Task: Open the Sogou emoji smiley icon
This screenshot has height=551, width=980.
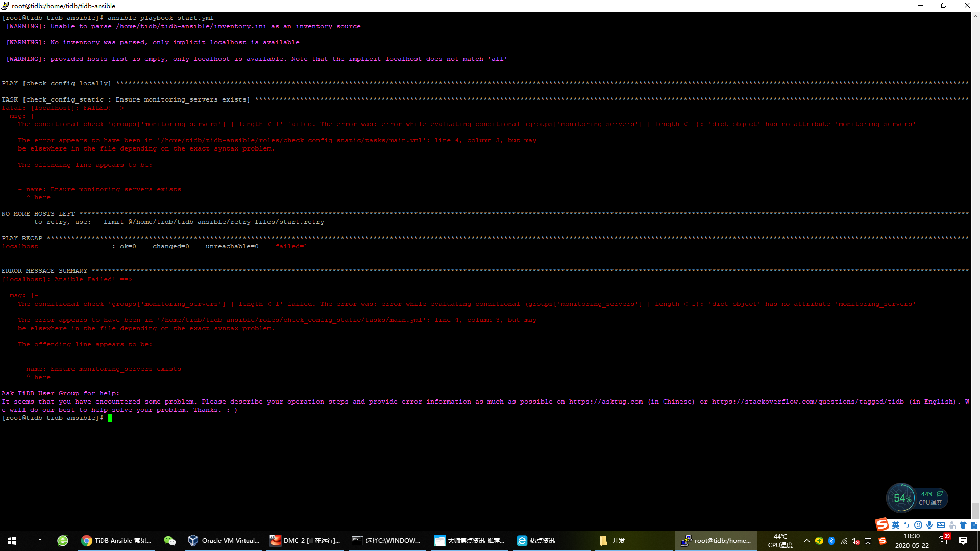Action: click(x=918, y=525)
